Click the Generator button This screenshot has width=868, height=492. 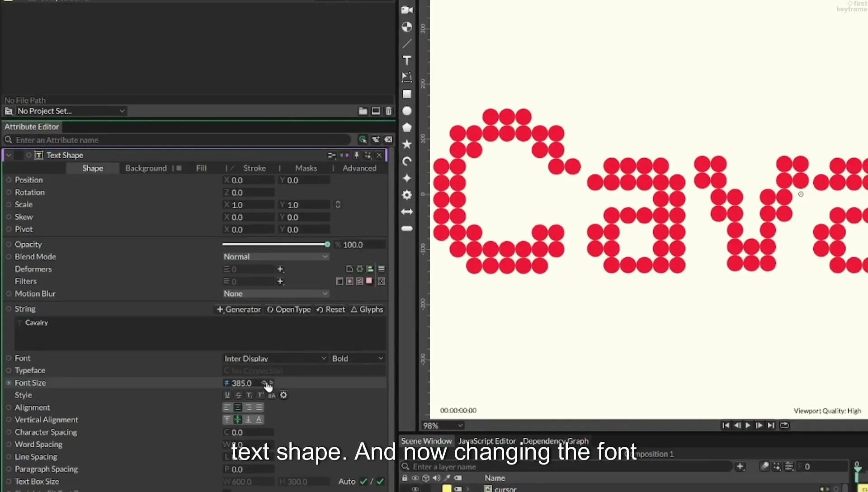point(239,310)
